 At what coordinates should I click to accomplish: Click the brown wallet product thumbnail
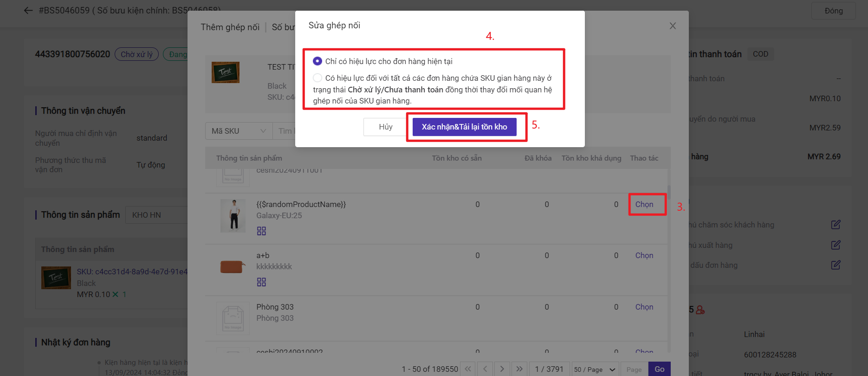click(232, 266)
